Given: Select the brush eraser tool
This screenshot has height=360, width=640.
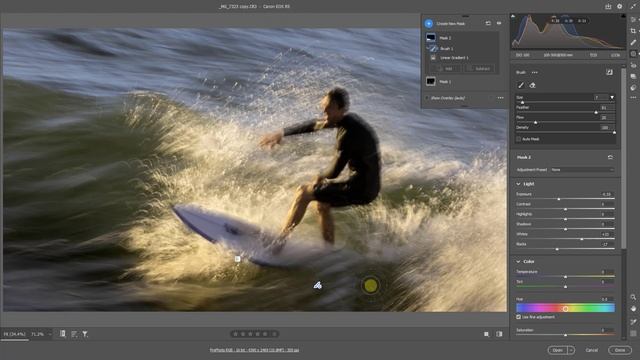Looking at the screenshot, I should tap(532, 85).
